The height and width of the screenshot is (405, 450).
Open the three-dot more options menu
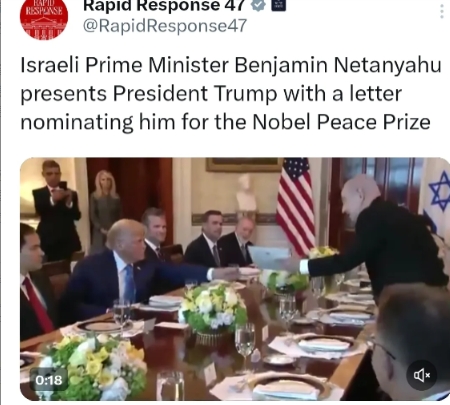(x=442, y=10)
